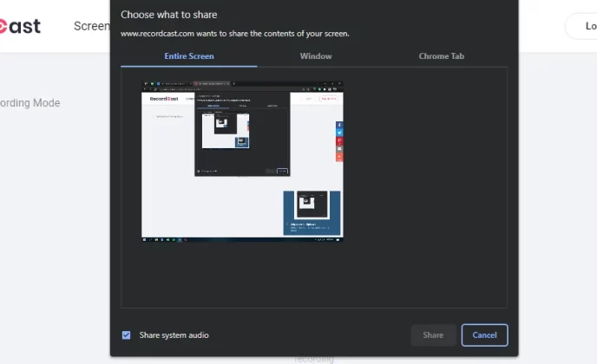Select the entire screen preview thumbnail
The image size is (597, 364).
(x=242, y=161)
